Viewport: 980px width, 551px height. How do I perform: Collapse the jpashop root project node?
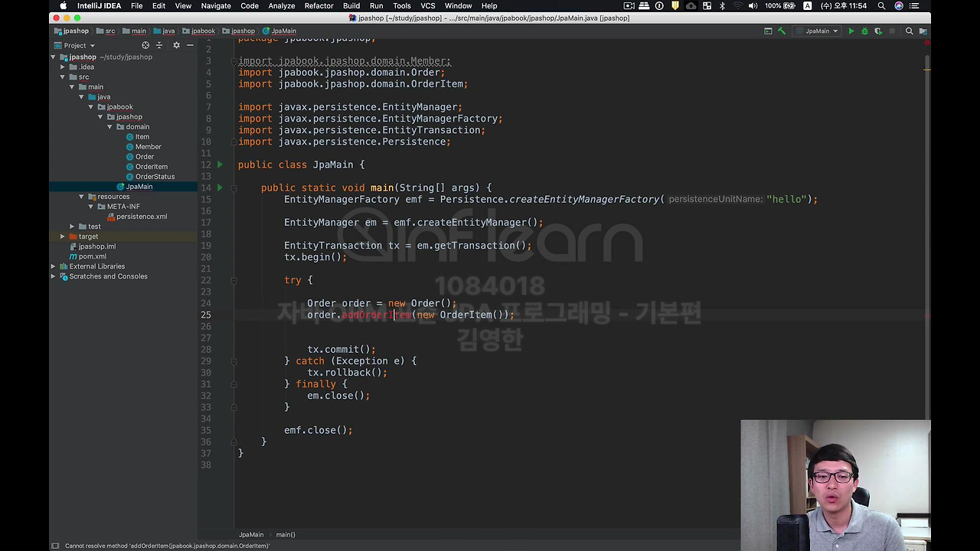[54, 57]
